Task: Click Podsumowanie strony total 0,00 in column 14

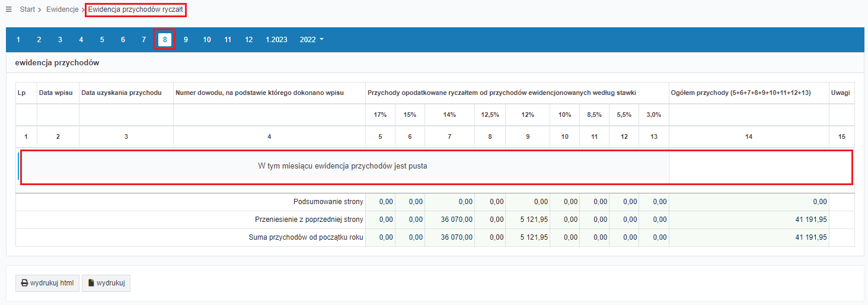Action: click(x=820, y=202)
